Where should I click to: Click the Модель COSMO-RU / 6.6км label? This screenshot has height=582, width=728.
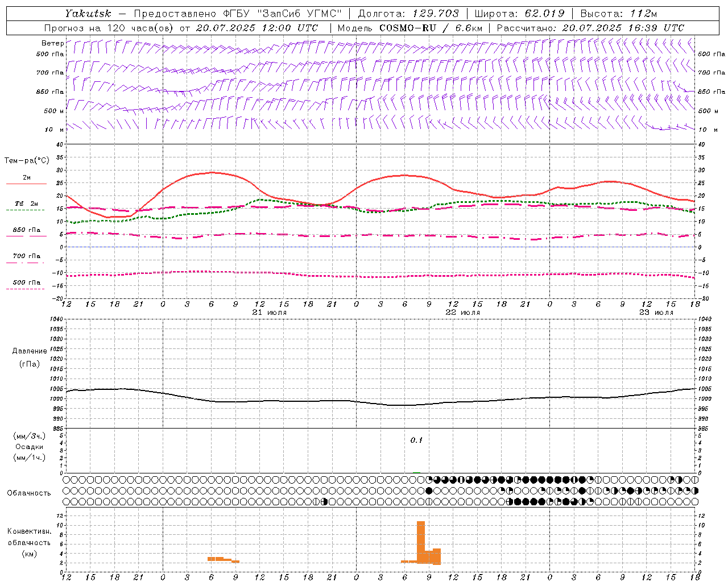tap(410, 28)
